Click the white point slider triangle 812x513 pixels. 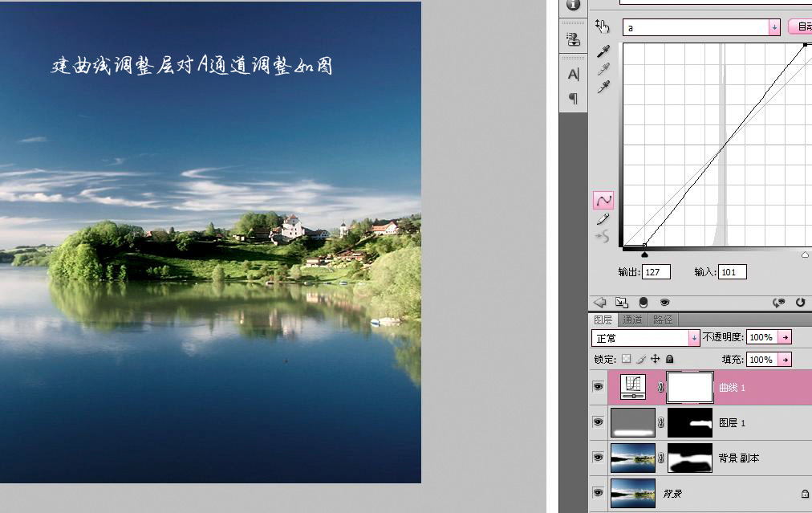(x=805, y=254)
